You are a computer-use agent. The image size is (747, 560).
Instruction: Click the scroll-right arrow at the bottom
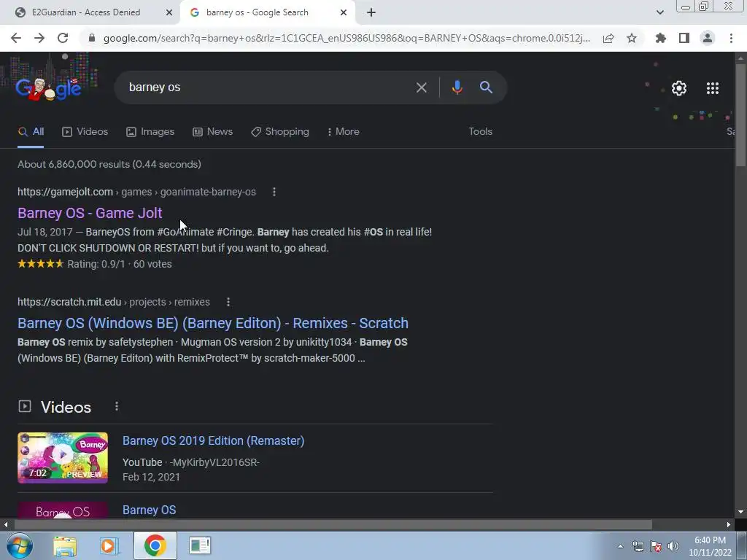(x=729, y=525)
